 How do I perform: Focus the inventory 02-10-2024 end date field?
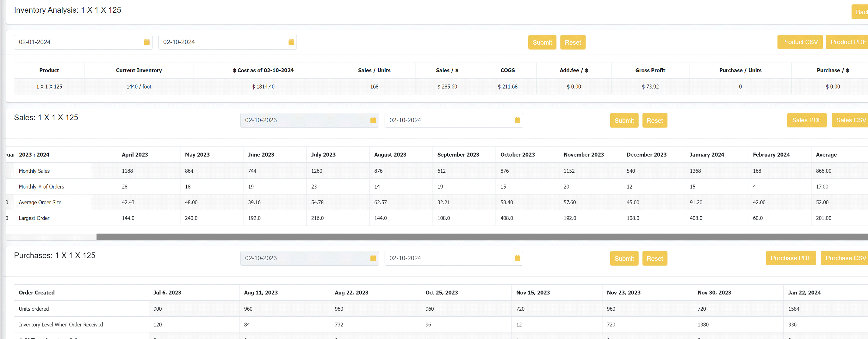coord(228,42)
